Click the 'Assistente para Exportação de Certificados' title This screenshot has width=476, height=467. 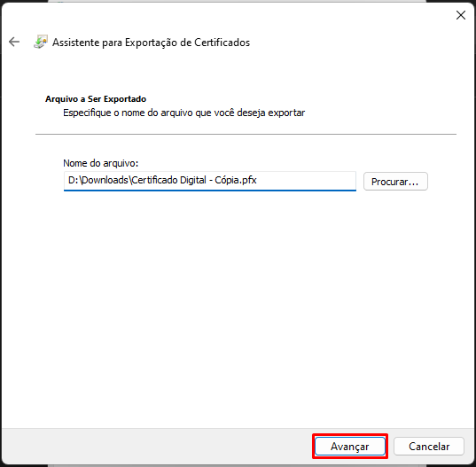point(152,43)
